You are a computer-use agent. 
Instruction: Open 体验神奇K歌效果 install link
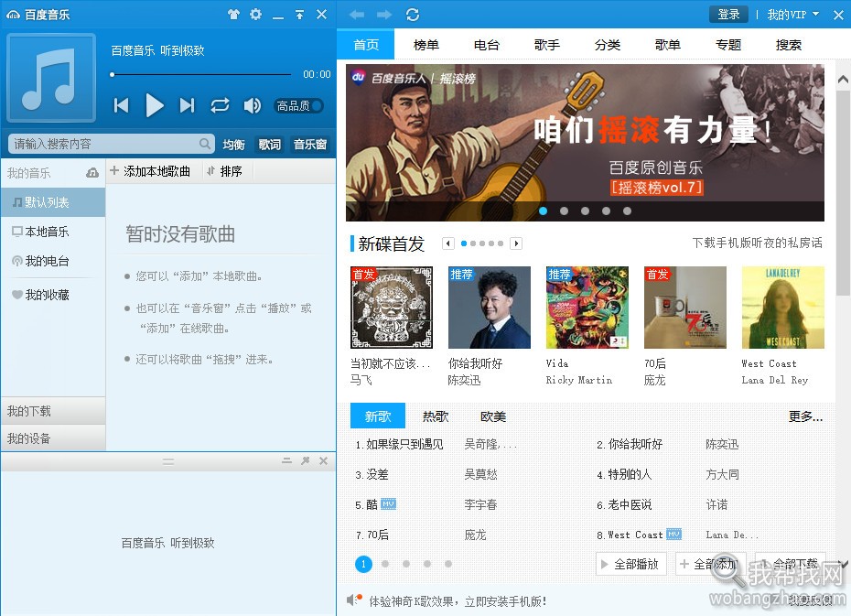pos(458,601)
